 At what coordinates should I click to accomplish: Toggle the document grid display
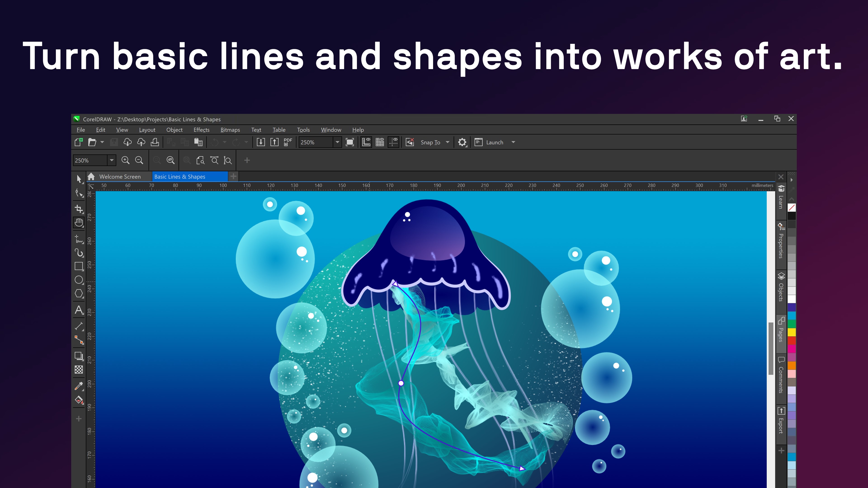(x=380, y=142)
